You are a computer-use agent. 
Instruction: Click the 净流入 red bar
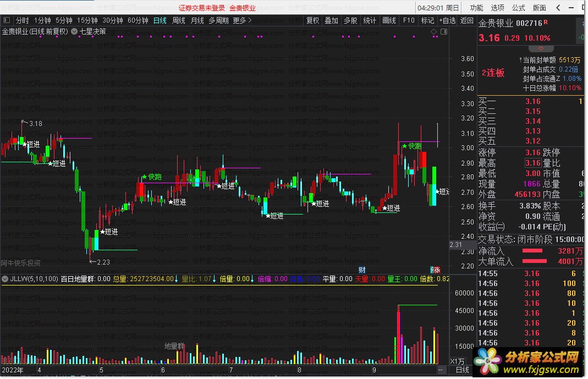coord(532,251)
